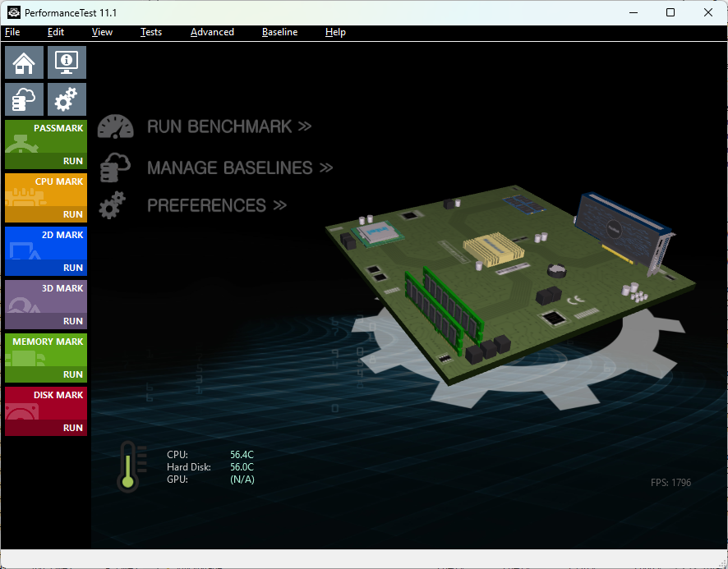Open the System Information monitor icon

(x=67, y=62)
